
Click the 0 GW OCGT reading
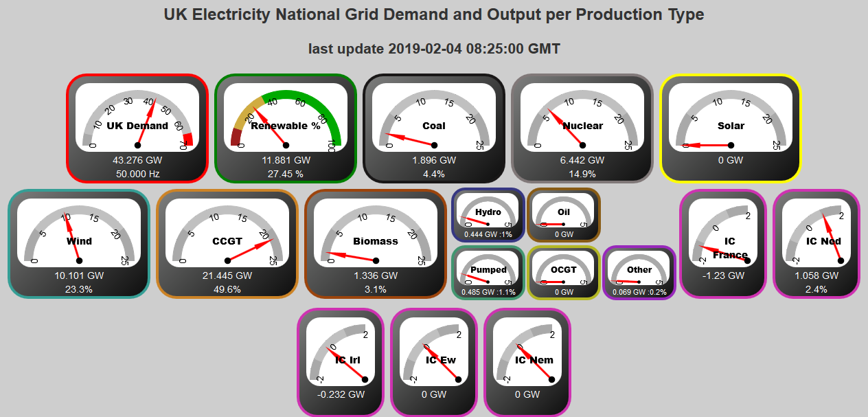(x=564, y=292)
